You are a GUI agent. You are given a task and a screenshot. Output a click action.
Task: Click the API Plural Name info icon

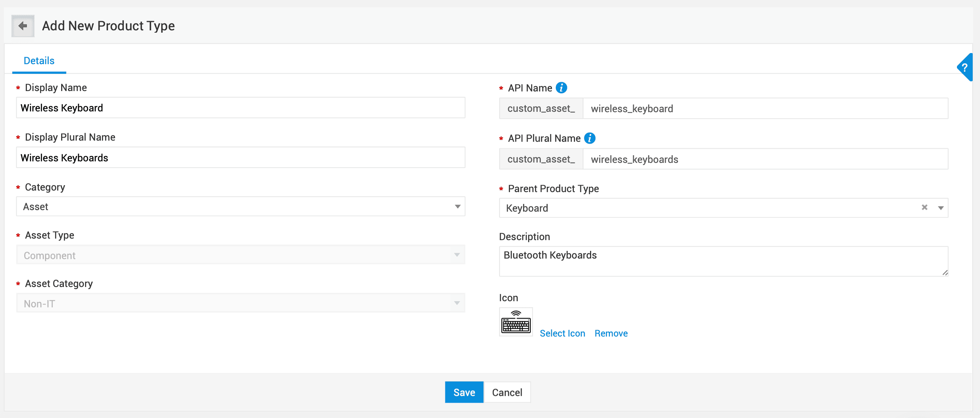pos(590,138)
